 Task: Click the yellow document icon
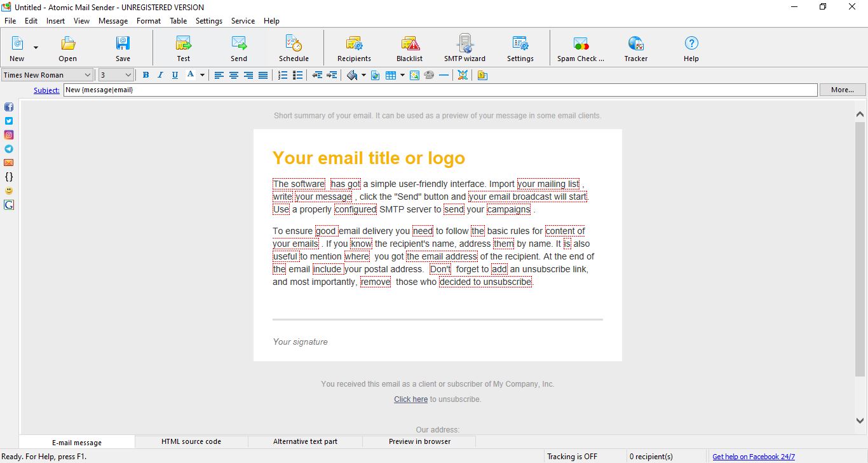pos(482,75)
